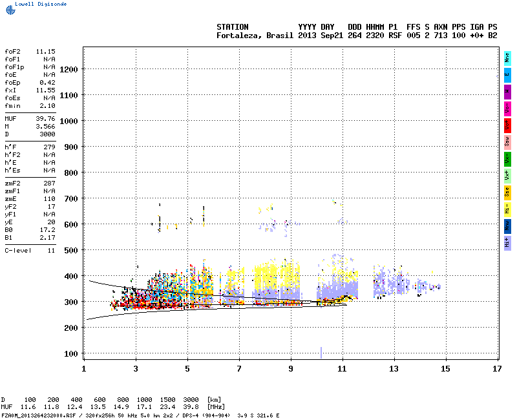Click the AXN value 713
Image resolution: width=517 pixels, height=420 pixels.
441,36
